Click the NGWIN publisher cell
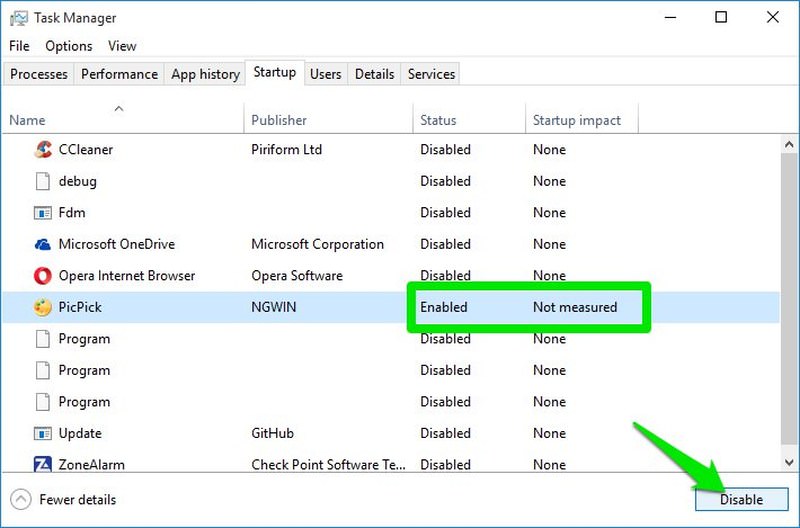Viewport: 800px width, 528px height. pyautogui.click(x=274, y=308)
